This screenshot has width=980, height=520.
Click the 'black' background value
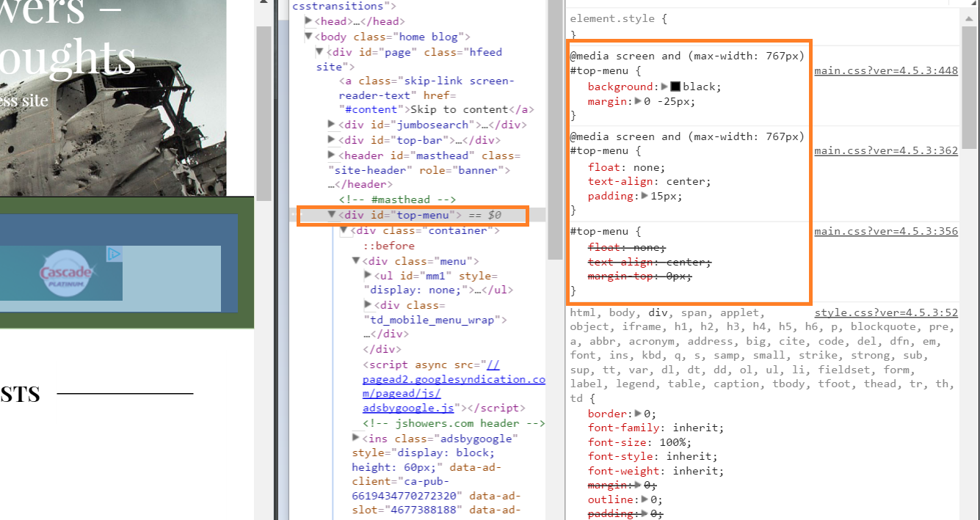(699, 87)
